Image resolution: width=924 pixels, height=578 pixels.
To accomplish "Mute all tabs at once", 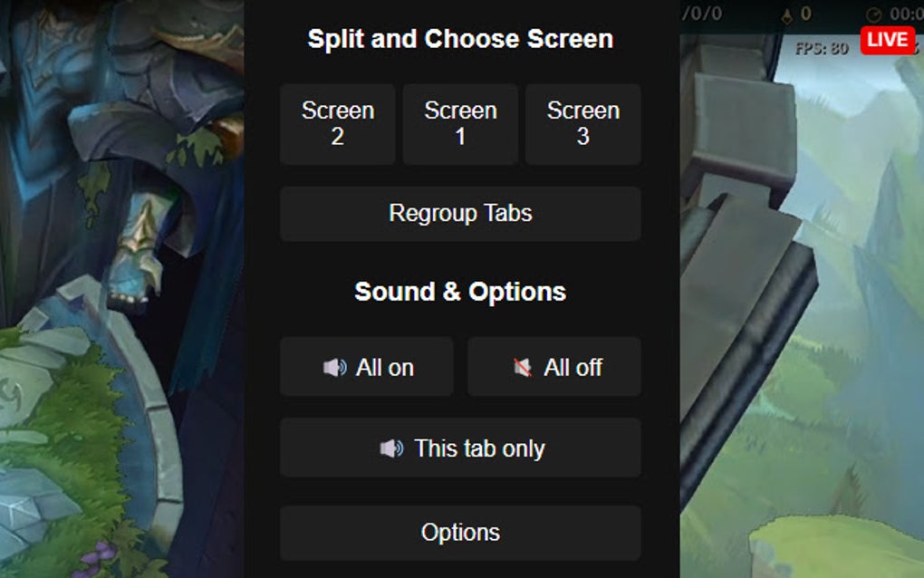I will pos(553,366).
